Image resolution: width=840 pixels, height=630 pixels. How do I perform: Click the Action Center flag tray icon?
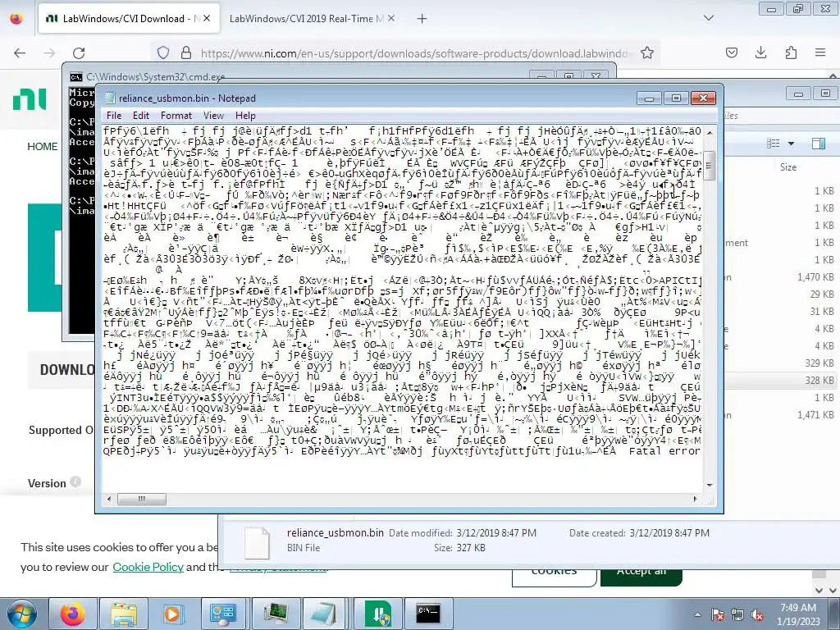[717, 614]
